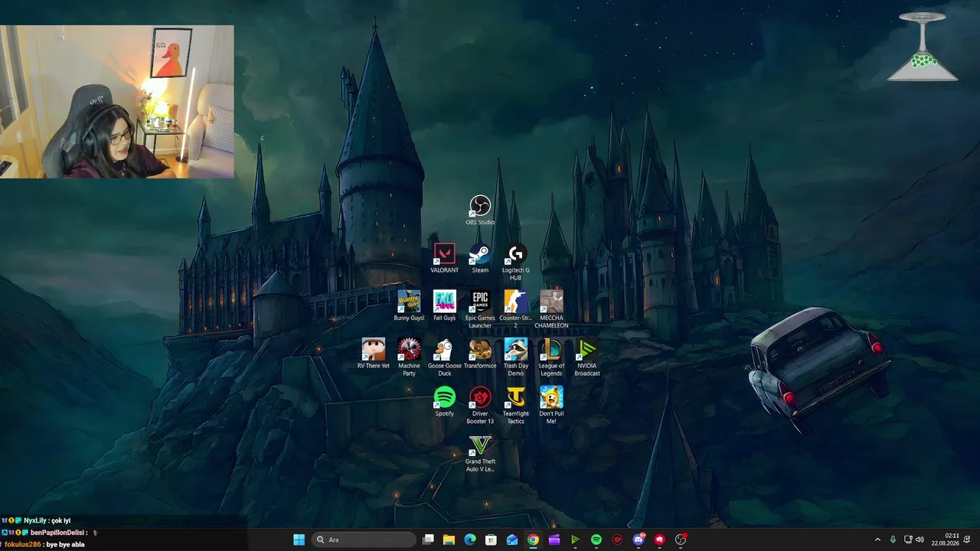Click the Goose Goose Duck icon
980x551 pixels.
[x=444, y=357]
